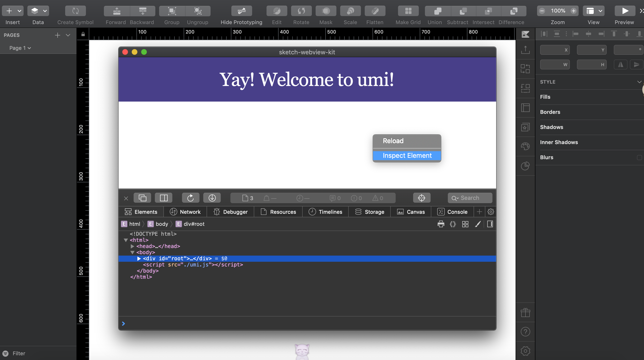The width and height of the screenshot is (644, 360).
Task: Toggle the ruler lock icon
Action: coord(83,34)
